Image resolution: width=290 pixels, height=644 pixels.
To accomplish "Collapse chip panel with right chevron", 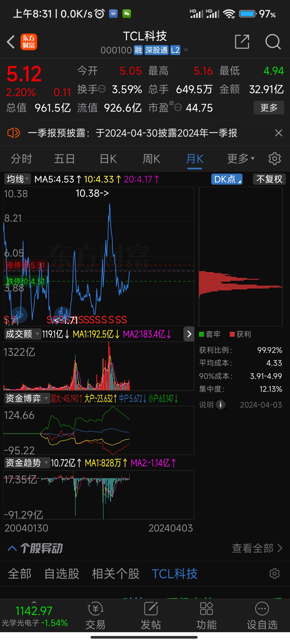I will [x=189, y=334].
